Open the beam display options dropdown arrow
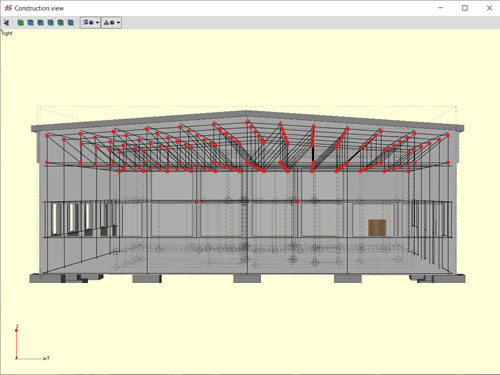The image size is (500, 375). tap(97, 23)
